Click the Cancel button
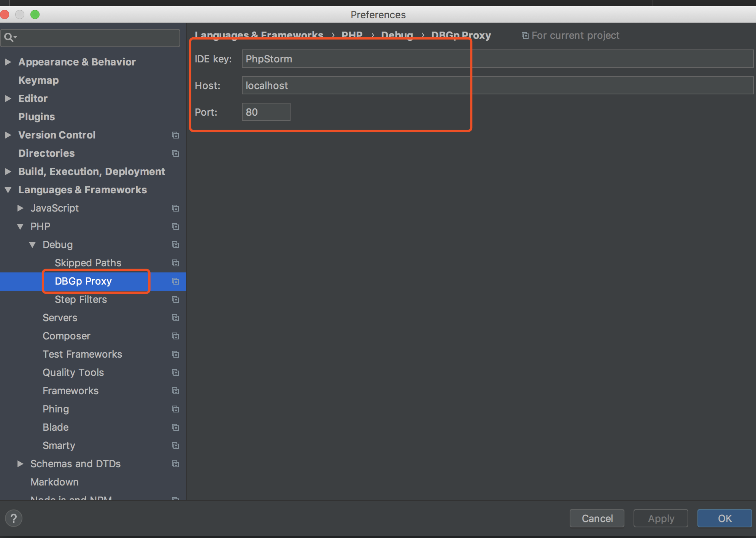The image size is (756, 538). [x=597, y=518]
